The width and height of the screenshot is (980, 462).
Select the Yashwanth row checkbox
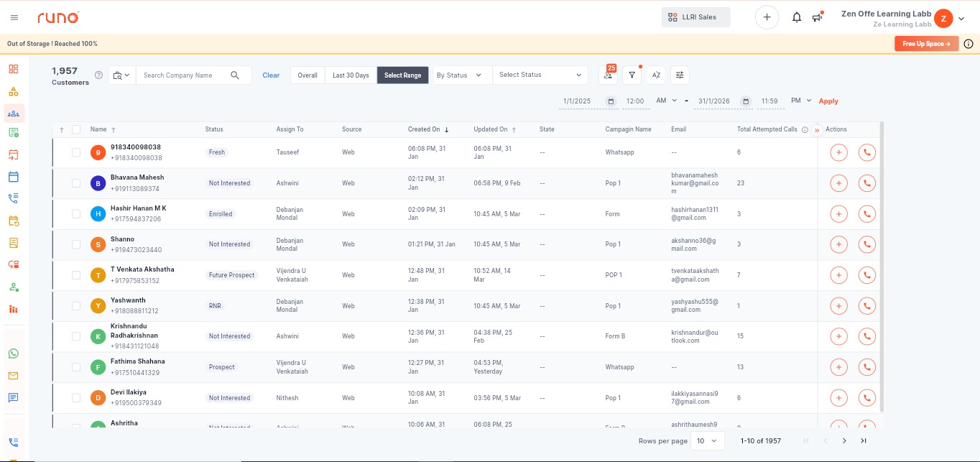click(x=76, y=306)
